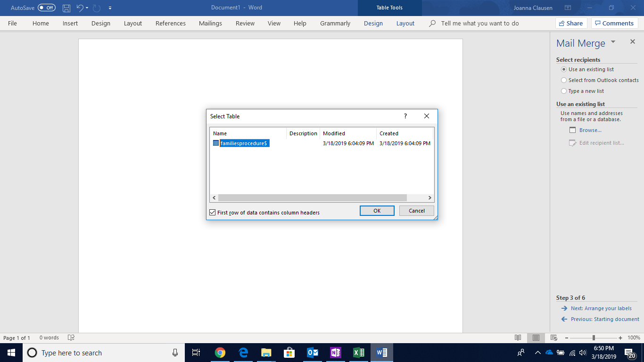Switch to Print Layout view icon

pyautogui.click(x=536, y=337)
